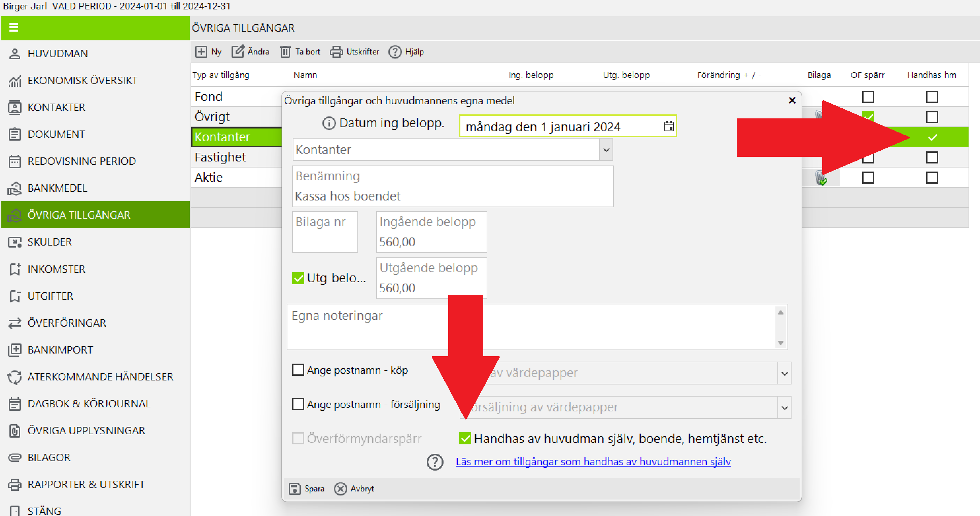Close the Övriga tillgångar dialog
Viewport: 980px width, 516px height.
point(792,100)
